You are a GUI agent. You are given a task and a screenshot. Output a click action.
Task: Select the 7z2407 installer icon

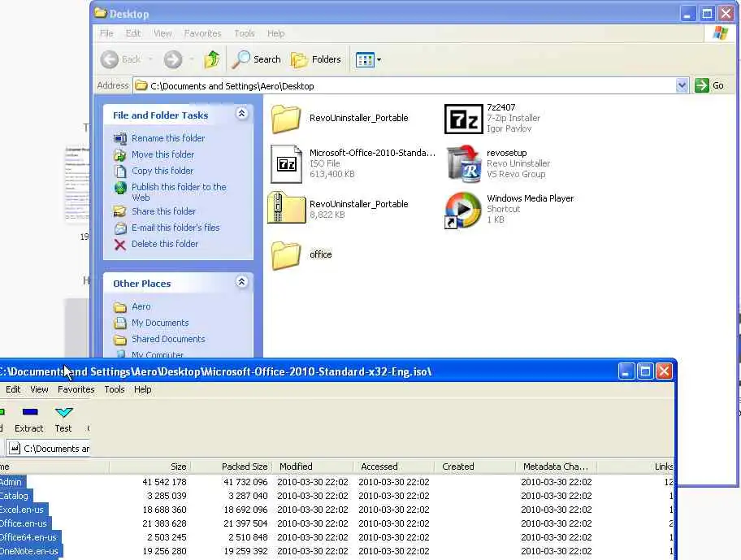tap(464, 119)
